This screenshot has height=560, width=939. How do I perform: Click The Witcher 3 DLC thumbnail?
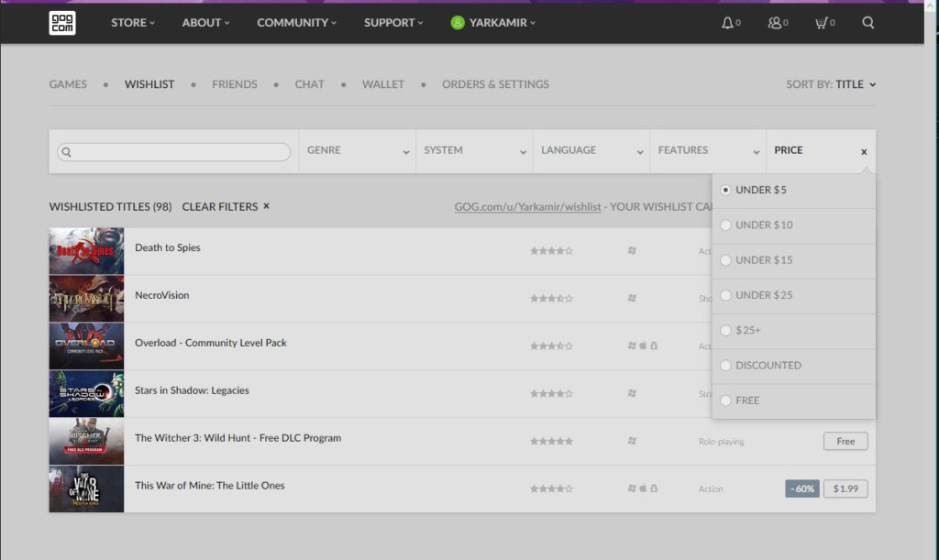[86, 441]
